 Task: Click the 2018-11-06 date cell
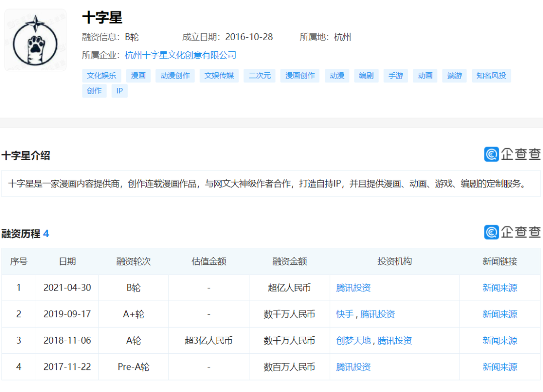(x=67, y=340)
